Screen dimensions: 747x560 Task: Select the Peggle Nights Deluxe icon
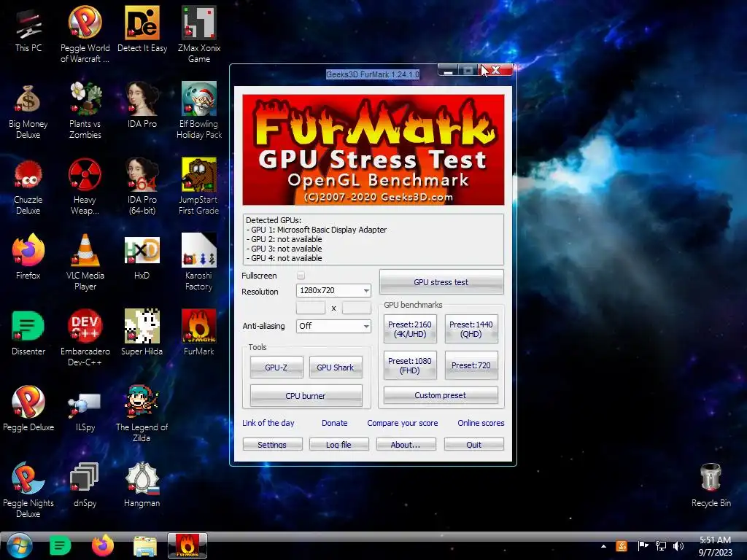[x=28, y=490]
